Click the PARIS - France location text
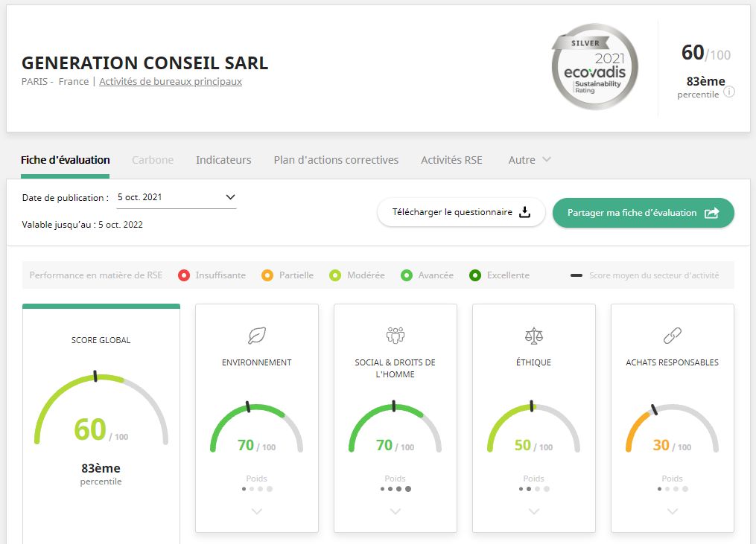This screenshot has height=544, width=756. point(55,81)
